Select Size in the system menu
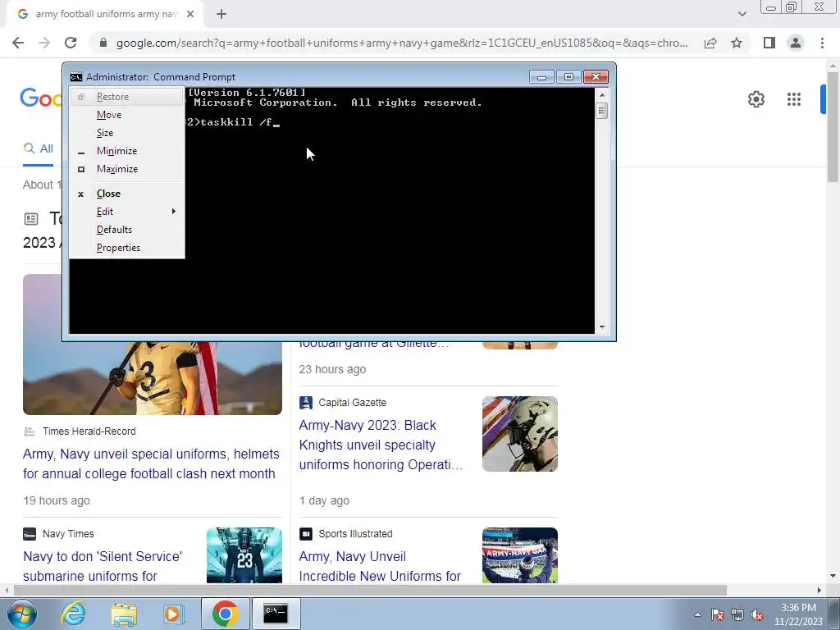Viewport: 840px width, 630px height. pyautogui.click(x=127, y=133)
